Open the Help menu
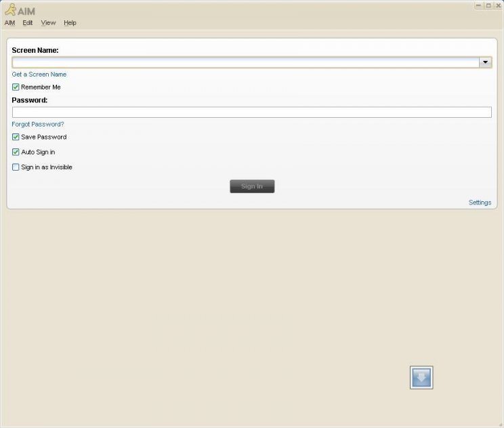The image size is (504, 428). coord(70,23)
